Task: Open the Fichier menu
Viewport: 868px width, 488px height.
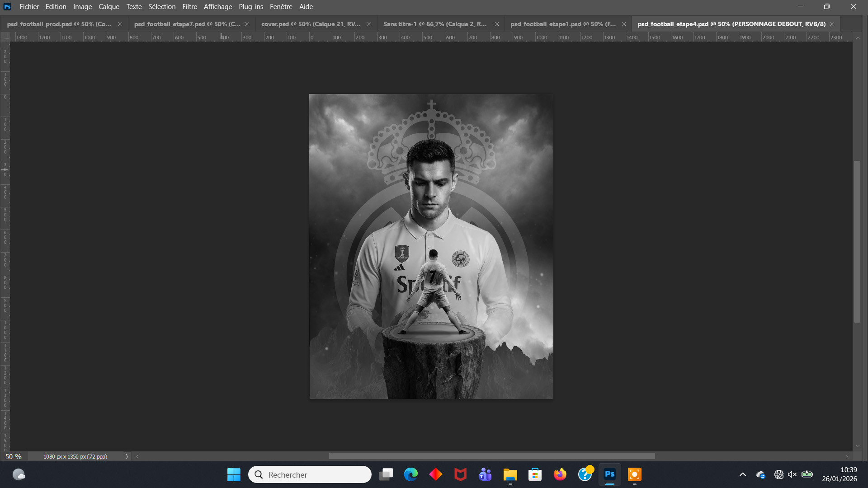Action: 29,7
